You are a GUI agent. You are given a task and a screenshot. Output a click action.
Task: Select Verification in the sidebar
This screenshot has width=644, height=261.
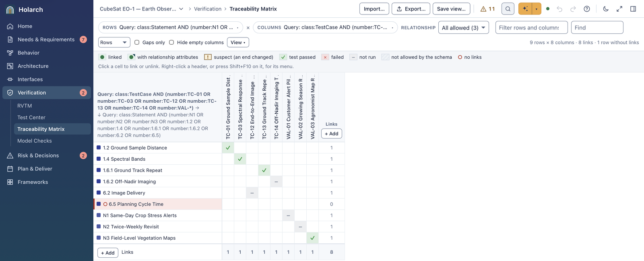(x=47, y=93)
